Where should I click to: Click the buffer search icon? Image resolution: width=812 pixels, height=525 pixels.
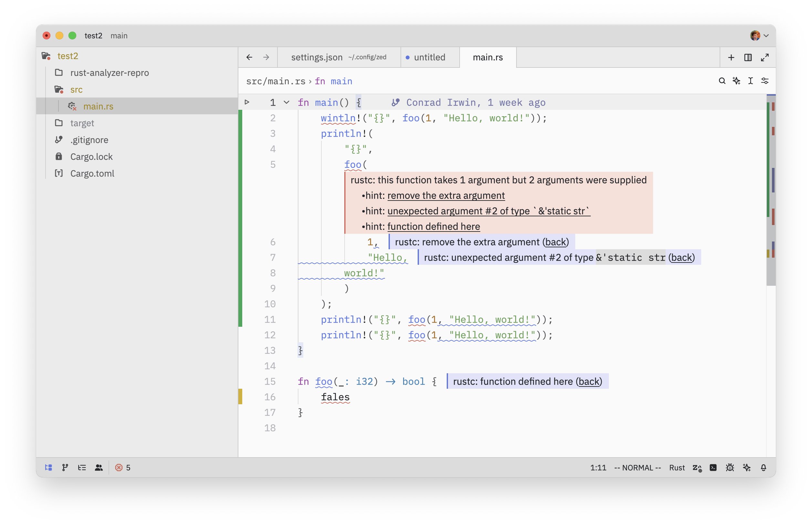[x=722, y=81]
